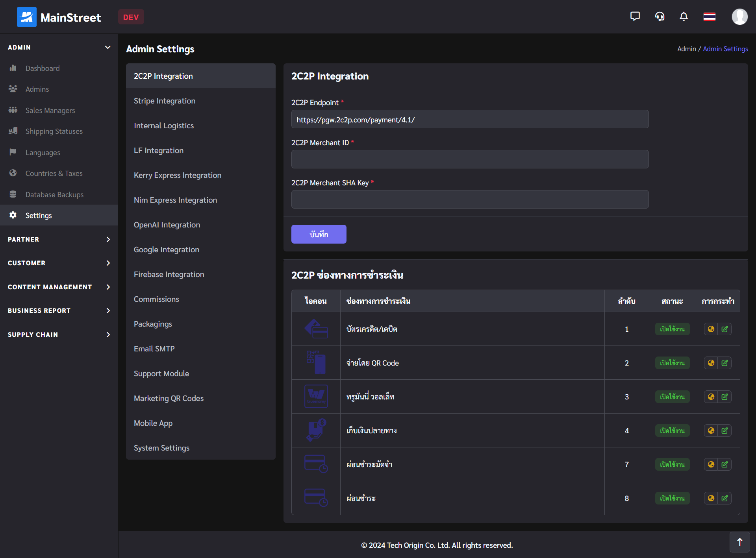Select the Support Module tab
The width and height of the screenshot is (756, 558).
(x=201, y=373)
